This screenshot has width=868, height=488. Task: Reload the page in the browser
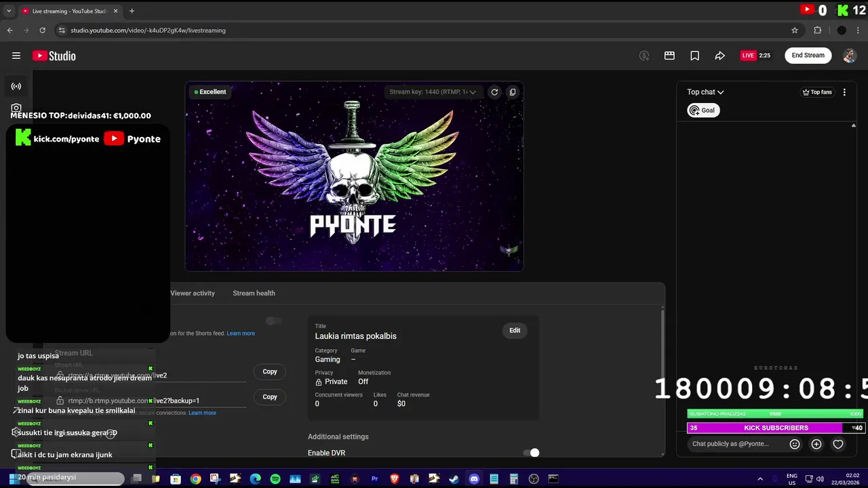42,30
